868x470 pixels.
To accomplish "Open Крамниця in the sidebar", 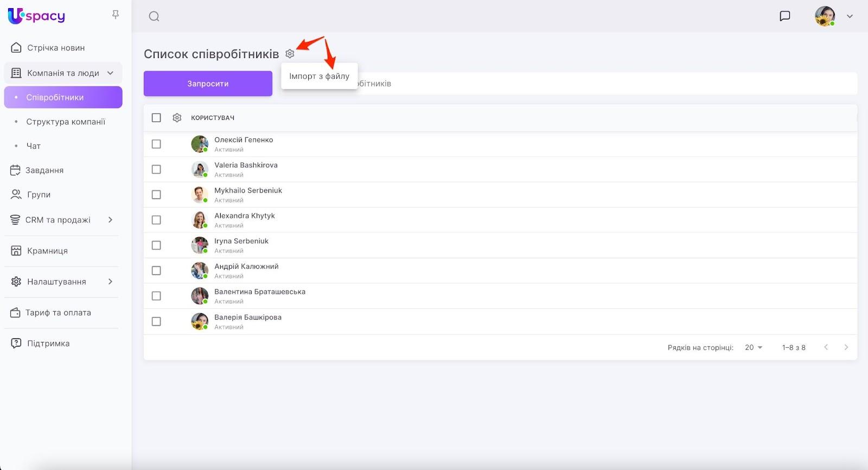I will (48, 251).
